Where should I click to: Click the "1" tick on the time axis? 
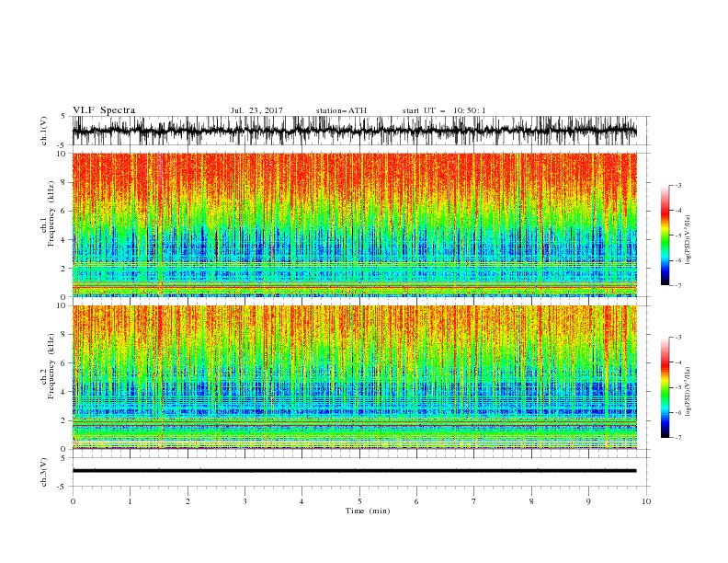tap(130, 501)
